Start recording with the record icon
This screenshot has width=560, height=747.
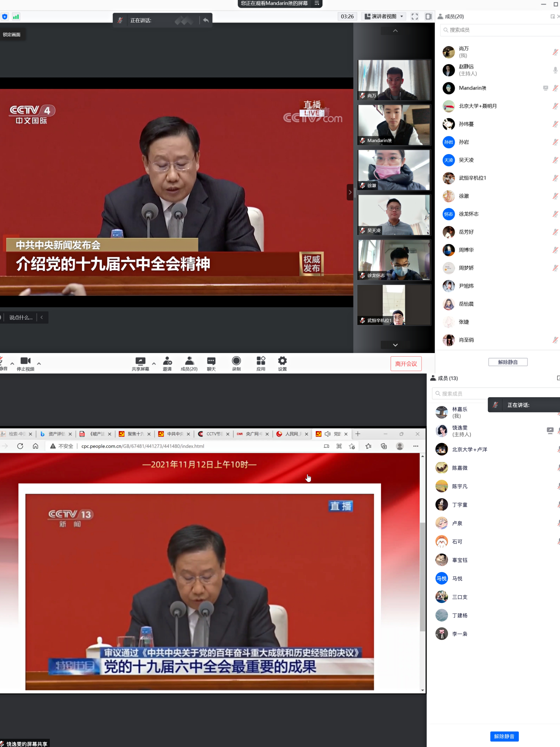coord(236,361)
